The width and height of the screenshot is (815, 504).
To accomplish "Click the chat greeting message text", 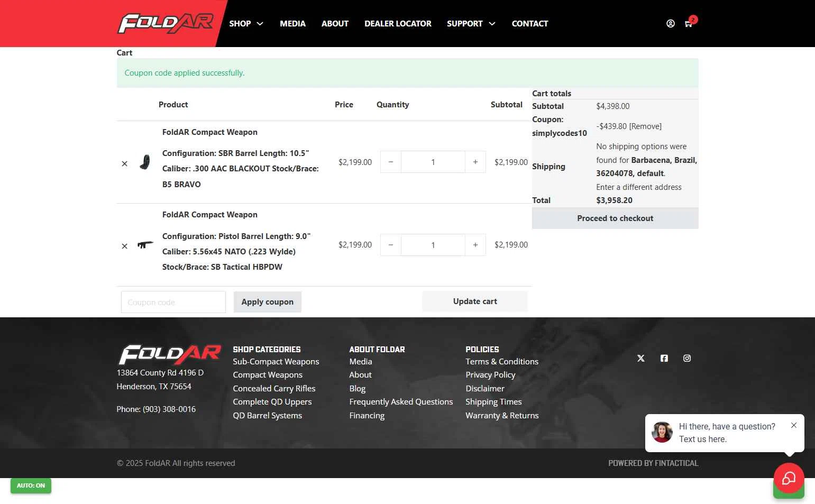I will click(x=727, y=433).
